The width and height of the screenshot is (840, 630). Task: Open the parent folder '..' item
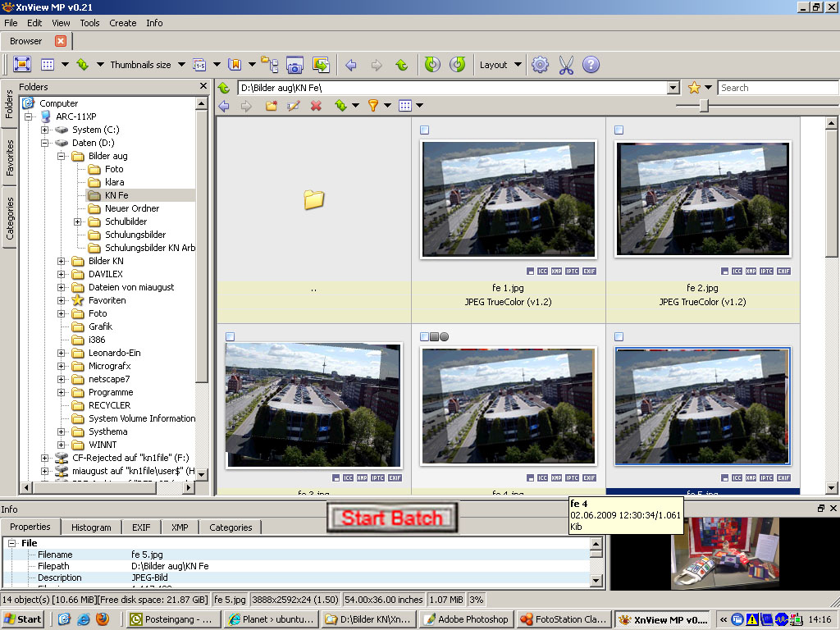pyautogui.click(x=313, y=199)
